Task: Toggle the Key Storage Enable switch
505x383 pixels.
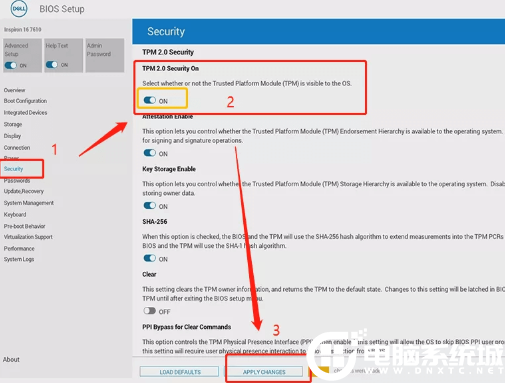Action: tap(150, 206)
